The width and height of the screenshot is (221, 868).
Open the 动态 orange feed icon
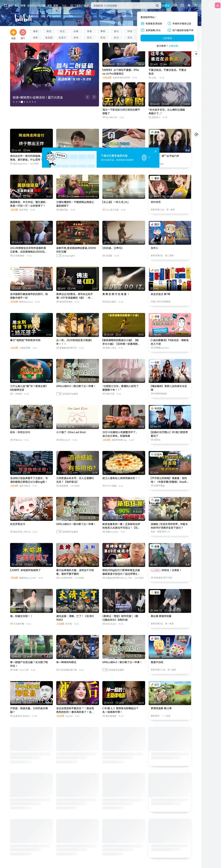pos(13,32)
